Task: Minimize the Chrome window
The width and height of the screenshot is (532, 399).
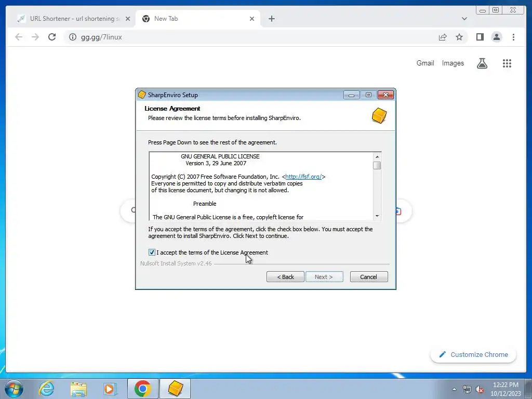Action: (483, 10)
